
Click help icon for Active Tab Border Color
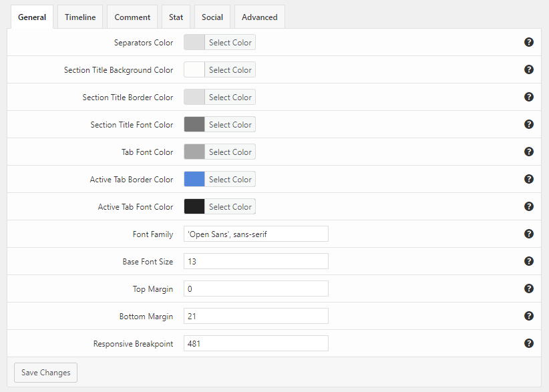(529, 179)
